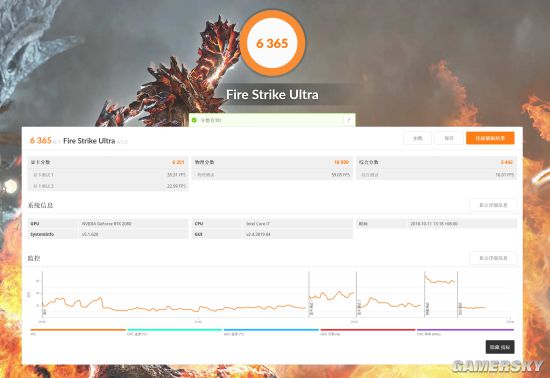This screenshot has width=550, height=378.
Task: Open the question mark help icon
Action: tap(349, 120)
